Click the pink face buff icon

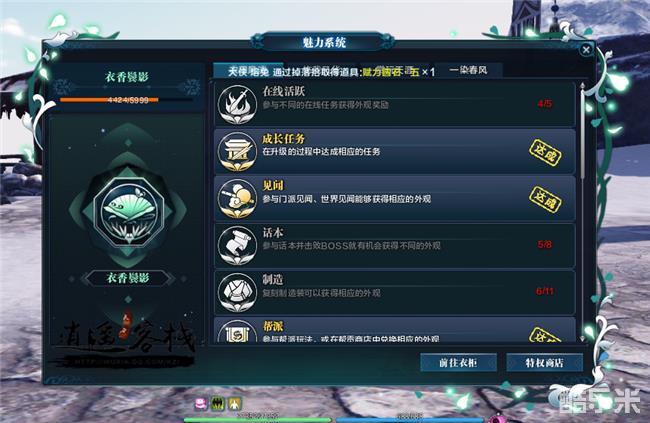point(201,403)
